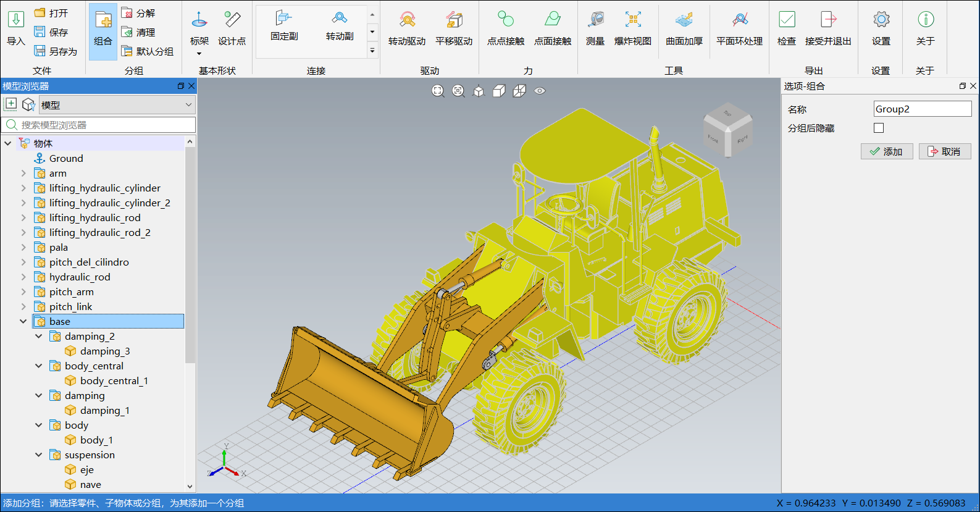Open the 爆炸视图 exploded view tool
980x512 pixels.
click(x=632, y=28)
